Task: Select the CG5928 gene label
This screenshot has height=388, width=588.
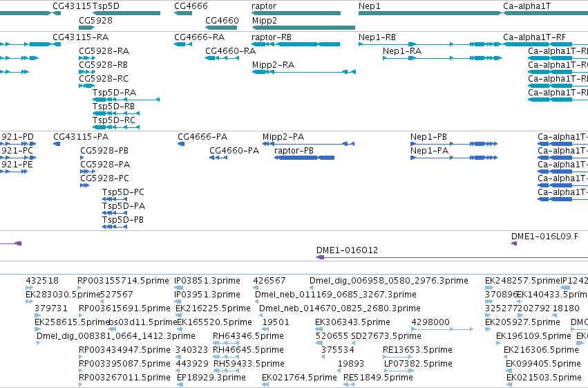Action: [x=95, y=20]
